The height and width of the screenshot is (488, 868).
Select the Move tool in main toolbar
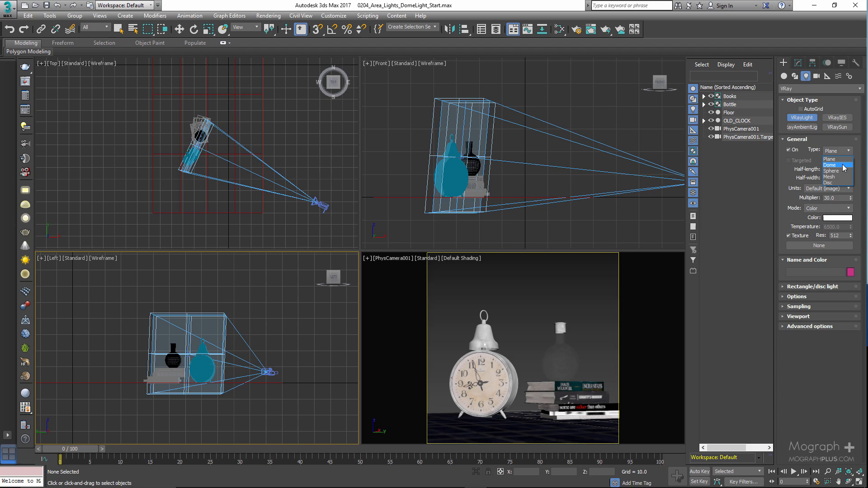pyautogui.click(x=179, y=29)
